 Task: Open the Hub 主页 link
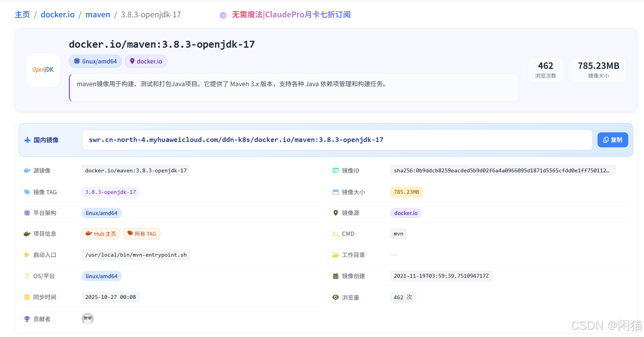pos(101,234)
